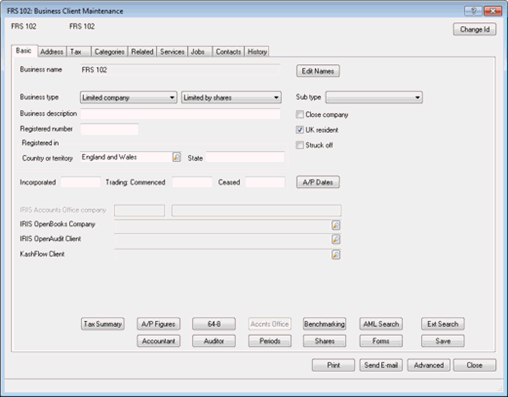The image size is (508, 397).
Task: Uncheck the UK resident checkbox
Action: coord(300,130)
